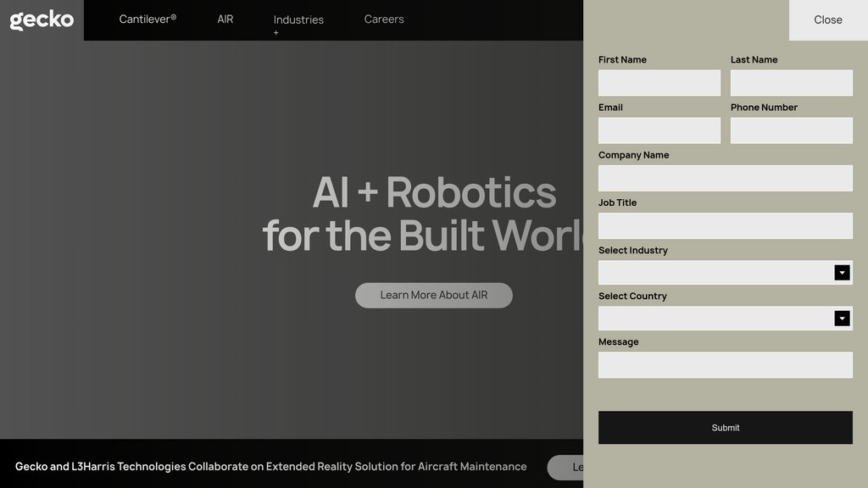Expand the Industries submenu via the plus
Viewport: 868px width, 488px height.
(275, 32)
